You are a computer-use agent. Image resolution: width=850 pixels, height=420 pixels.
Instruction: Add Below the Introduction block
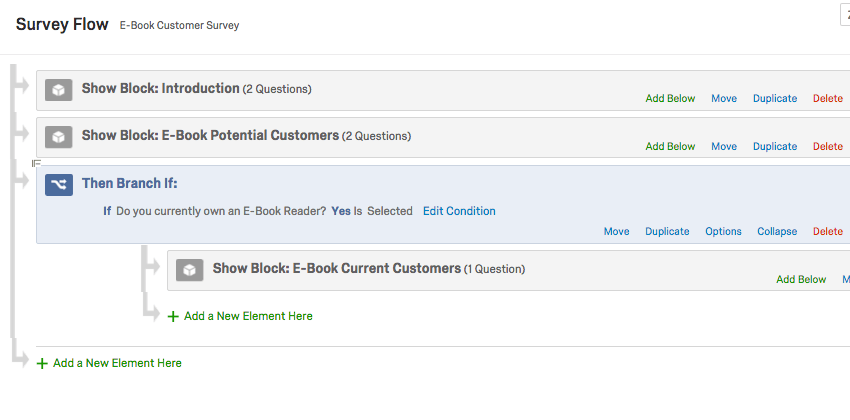pyautogui.click(x=670, y=98)
